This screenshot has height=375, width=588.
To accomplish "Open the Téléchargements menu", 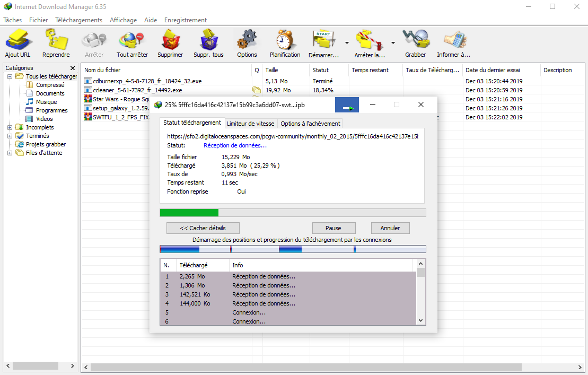I will pos(79,20).
